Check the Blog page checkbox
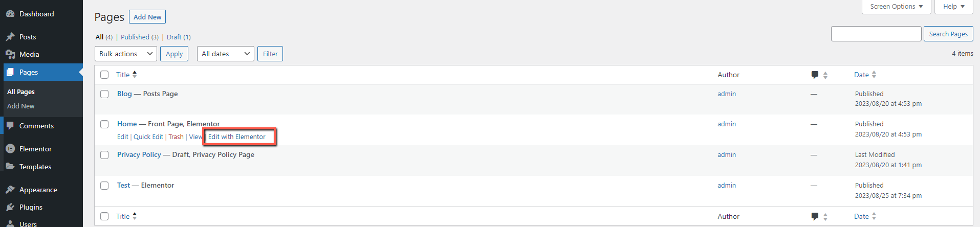Screen dimensions: 980x227 (x=104, y=94)
